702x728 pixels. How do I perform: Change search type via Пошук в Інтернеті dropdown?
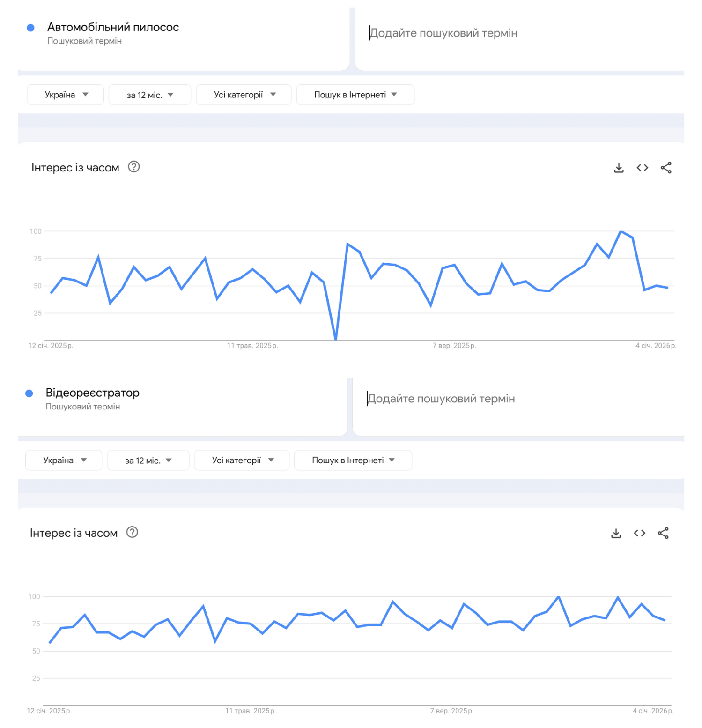(355, 95)
